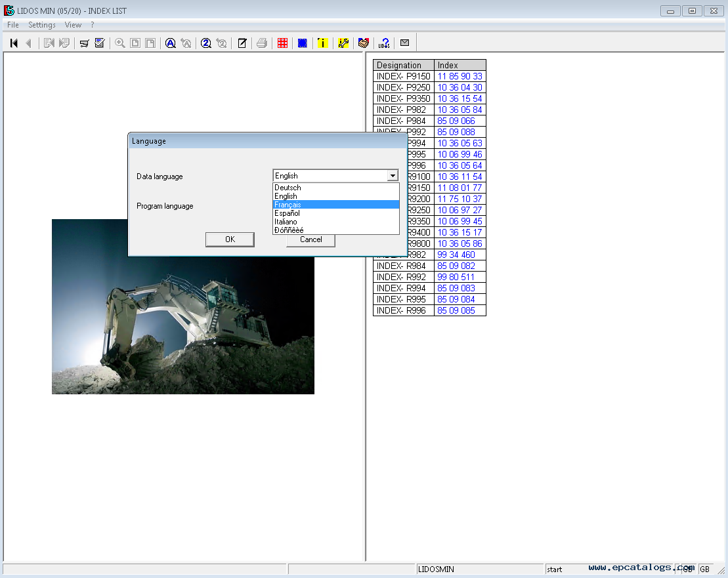Open the yellow information icon
Image resolution: width=728 pixels, height=578 pixels.
pyautogui.click(x=322, y=43)
